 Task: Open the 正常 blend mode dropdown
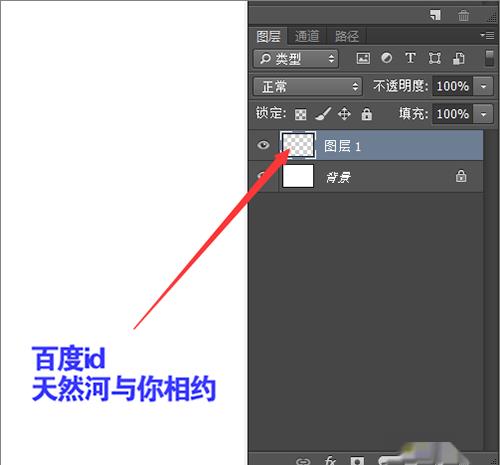pyautogui.click(x=307, y=87)
